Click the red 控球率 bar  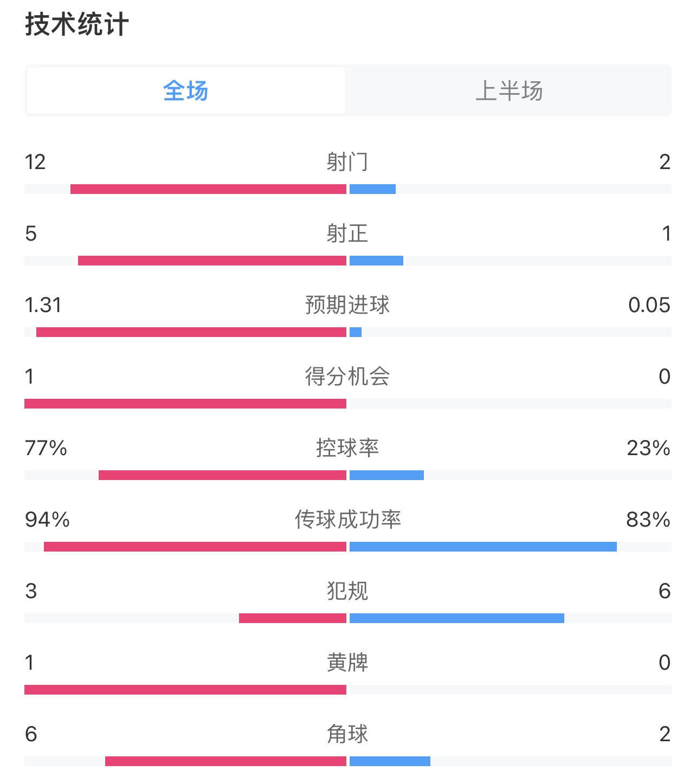coord(222,475)
